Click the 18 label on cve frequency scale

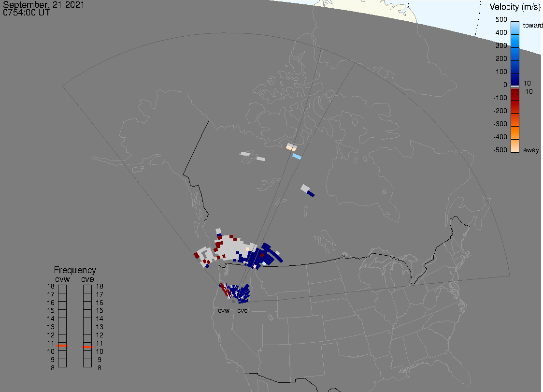pyautogui.click(x=100, y=286)
